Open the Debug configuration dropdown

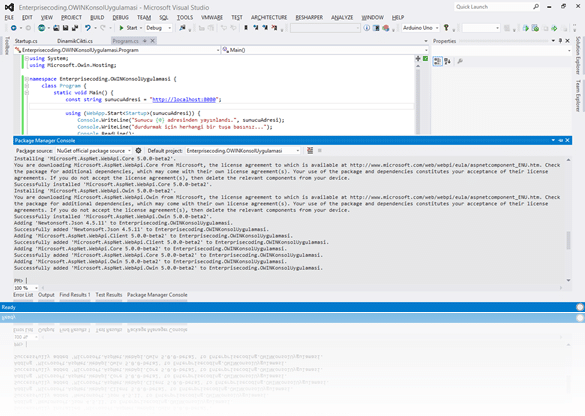158,28
